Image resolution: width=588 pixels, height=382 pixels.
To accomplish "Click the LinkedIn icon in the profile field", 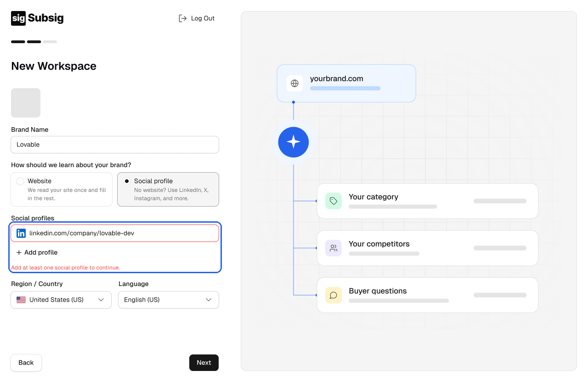I will tap(21, 233).
